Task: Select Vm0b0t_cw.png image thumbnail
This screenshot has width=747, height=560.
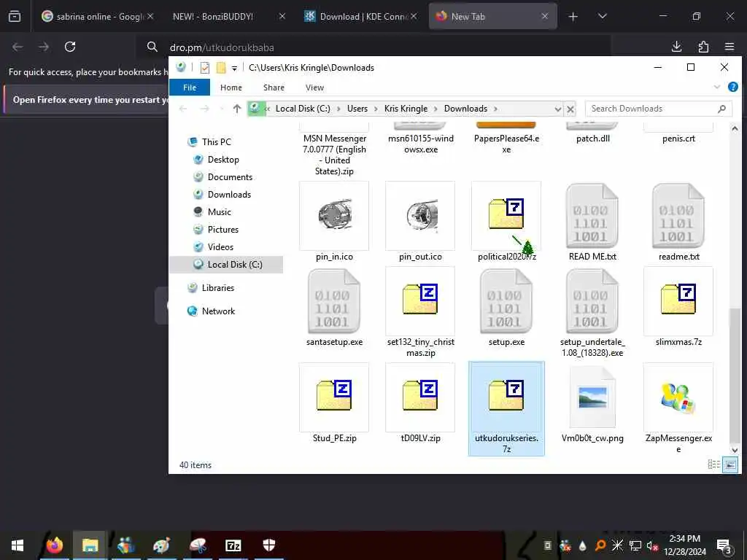Action: [592, 397]
